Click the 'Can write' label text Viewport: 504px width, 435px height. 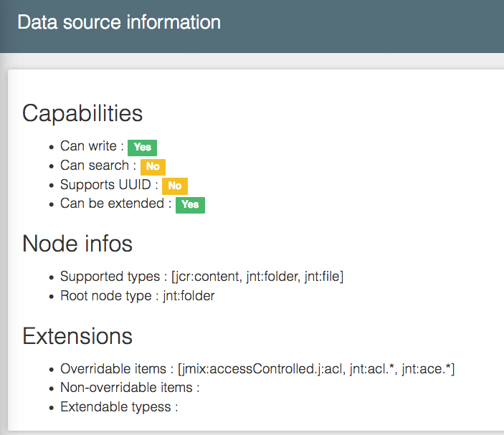88,146
